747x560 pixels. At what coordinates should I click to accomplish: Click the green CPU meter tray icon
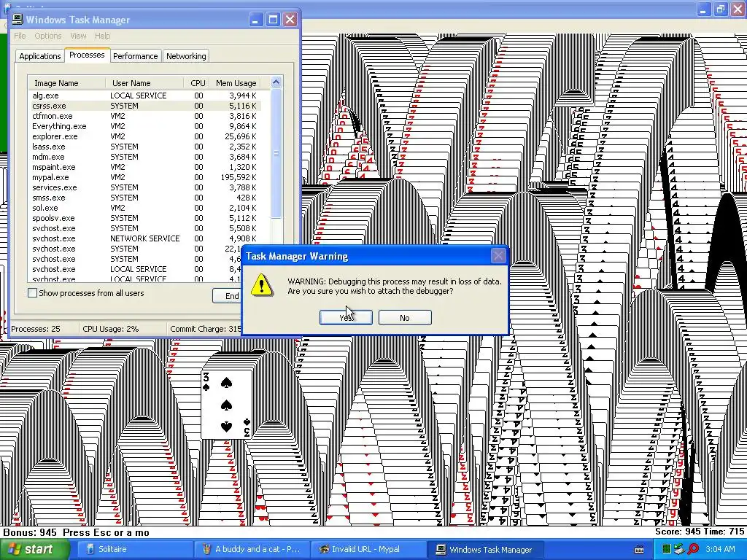tap(667, 549)
